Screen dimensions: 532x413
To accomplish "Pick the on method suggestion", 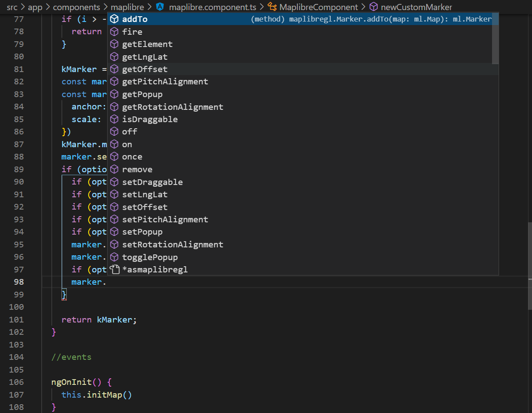I will coord(303,145).
